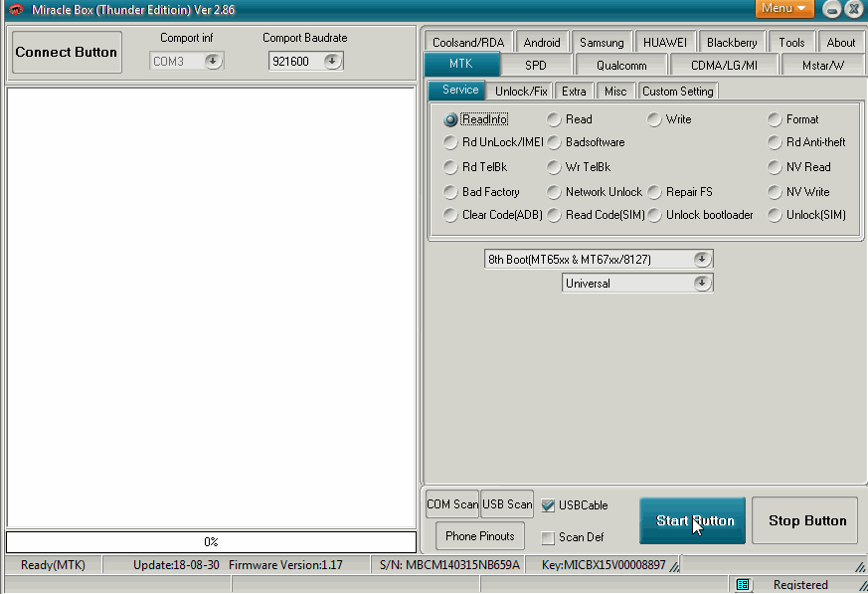The width and height of the screenshot is (868, 594).
Task: Open the orange Menu dropdown
Action: (784, 8)
